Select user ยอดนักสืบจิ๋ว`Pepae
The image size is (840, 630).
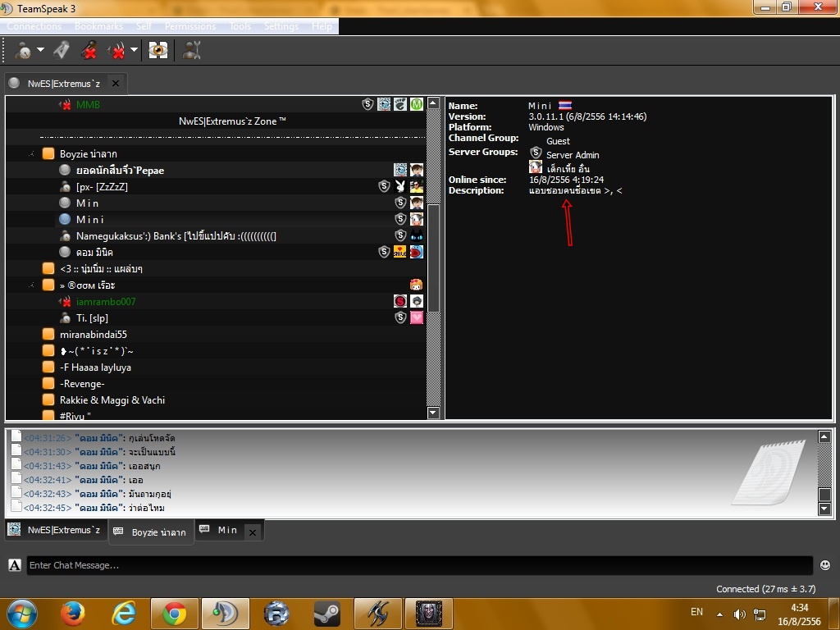pos(120,171)
